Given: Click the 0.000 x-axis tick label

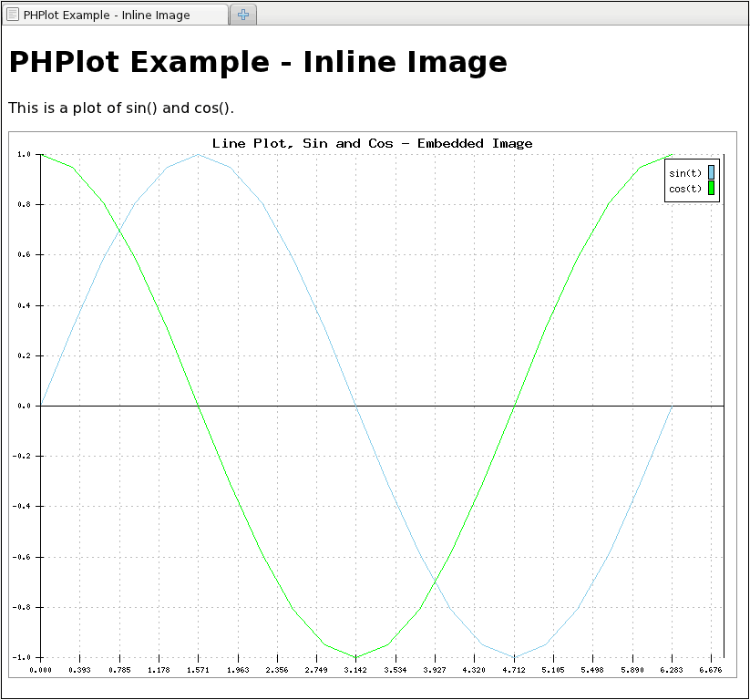Looking at the screenshot, I should click(40, 670).
